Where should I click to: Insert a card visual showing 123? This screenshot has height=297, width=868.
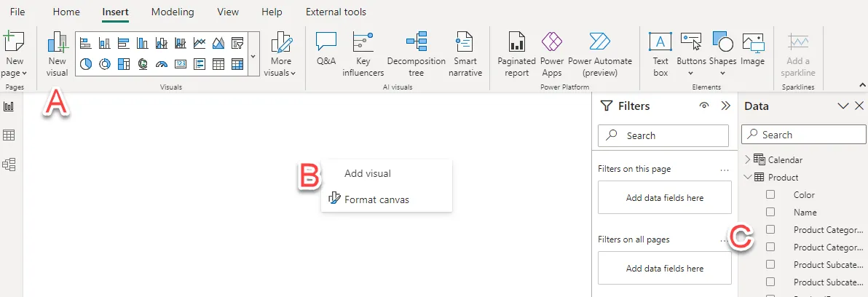[x=181, y=64]
